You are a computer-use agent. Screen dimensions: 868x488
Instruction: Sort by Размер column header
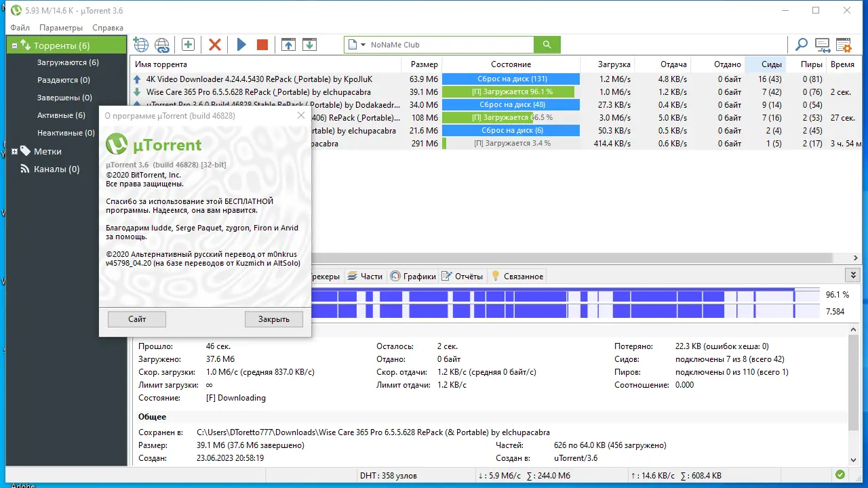422,64
